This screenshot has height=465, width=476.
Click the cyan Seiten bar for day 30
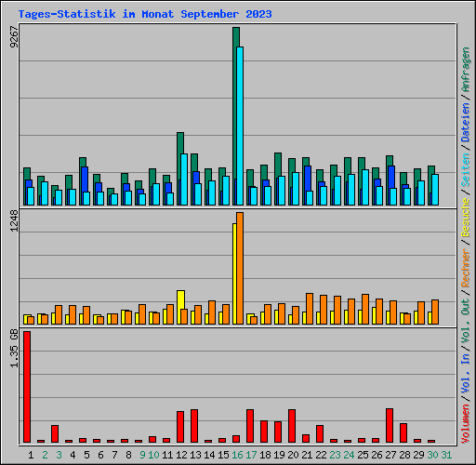[435, 190]
